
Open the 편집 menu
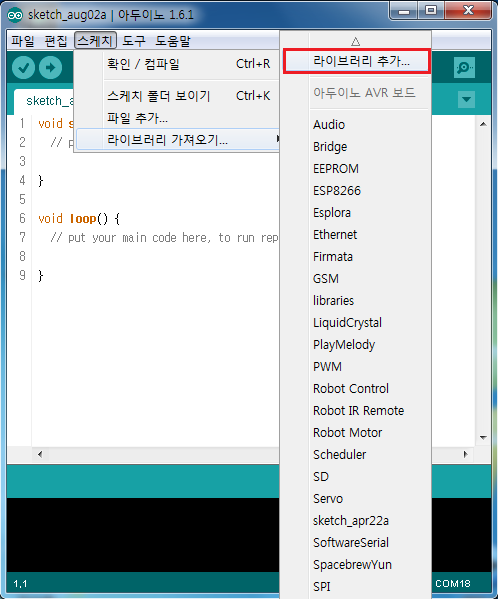pos(56,40)
